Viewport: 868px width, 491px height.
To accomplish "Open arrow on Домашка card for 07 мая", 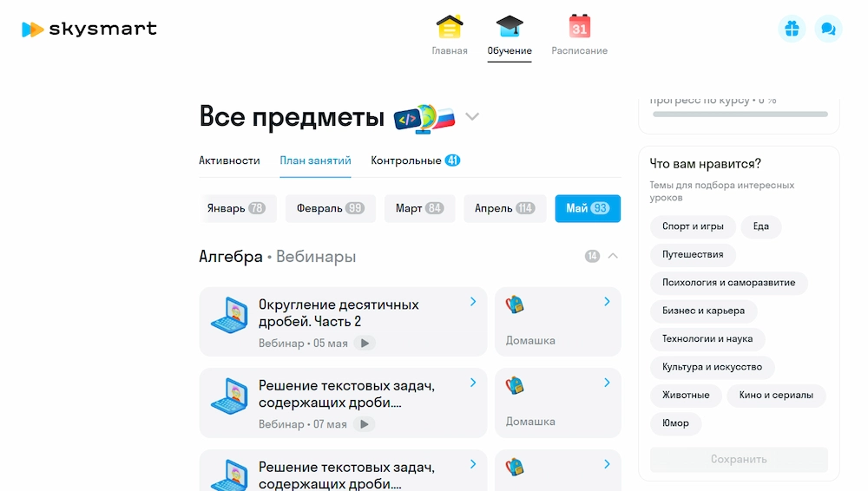I will 608,383.
